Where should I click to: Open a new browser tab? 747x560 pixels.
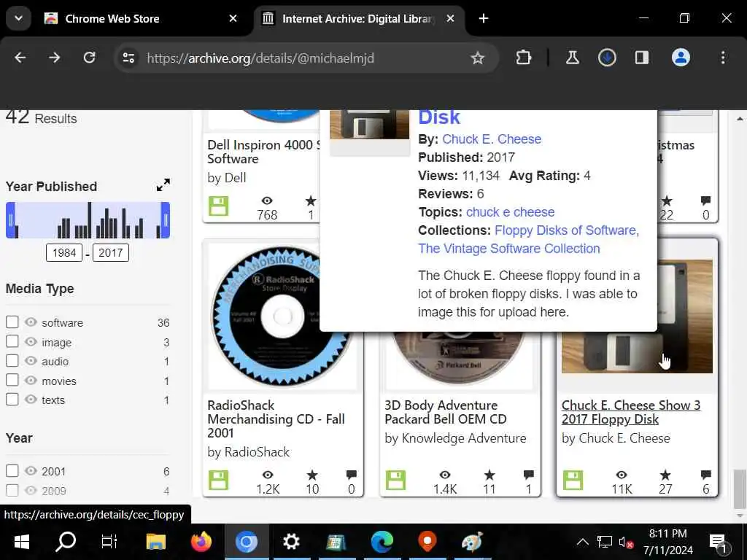(484, 18)
